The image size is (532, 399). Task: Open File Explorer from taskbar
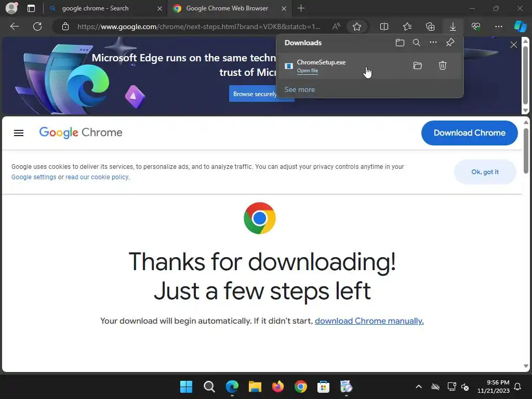[x=255, y=387]
